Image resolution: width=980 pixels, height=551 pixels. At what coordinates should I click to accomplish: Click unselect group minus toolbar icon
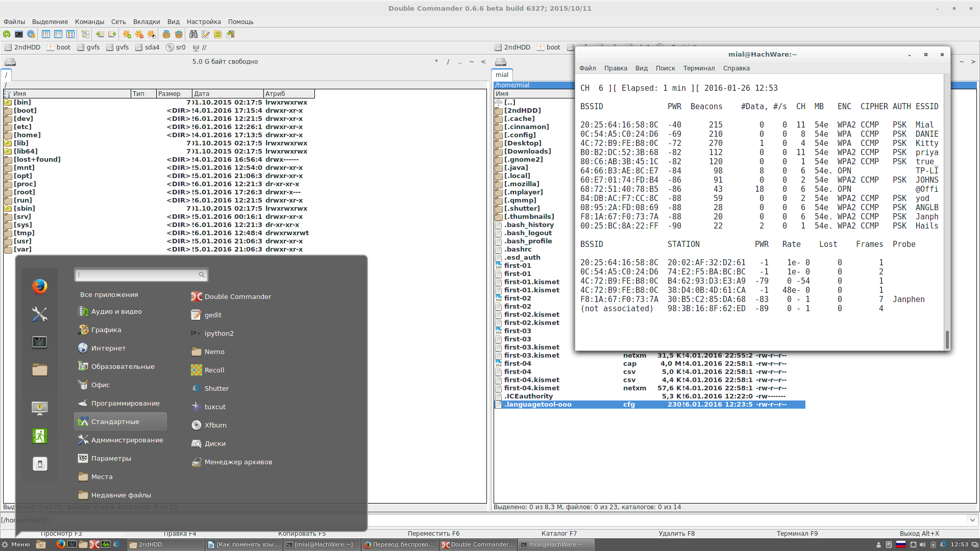139,34
